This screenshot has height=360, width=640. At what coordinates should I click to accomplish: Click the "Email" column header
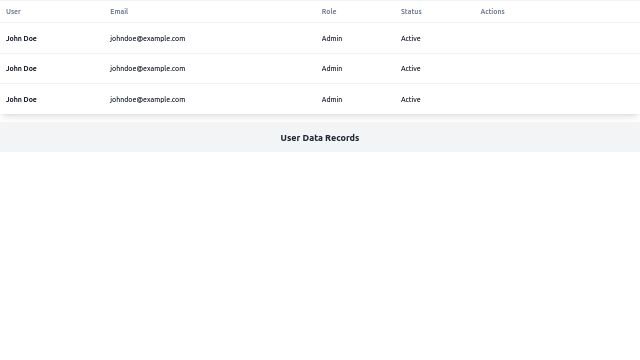pos(119,11)
